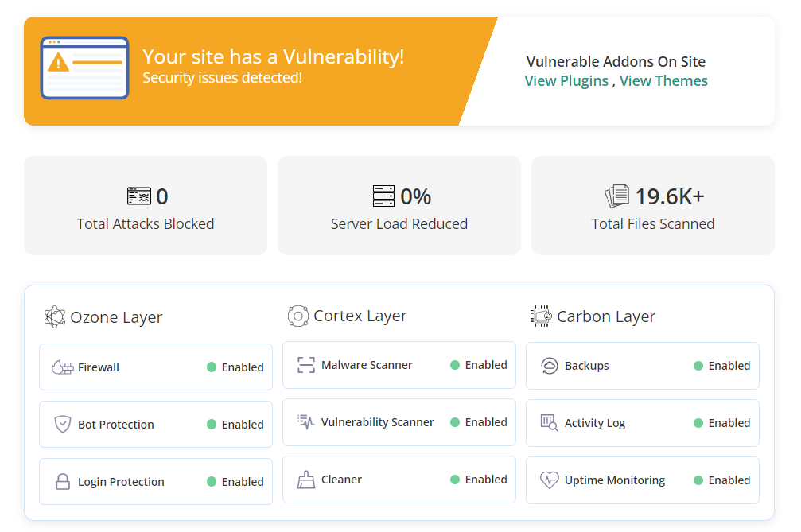The image size is (801, 532).
Task: Click the Cleaner broom icon
Action: tap(306, 480)
